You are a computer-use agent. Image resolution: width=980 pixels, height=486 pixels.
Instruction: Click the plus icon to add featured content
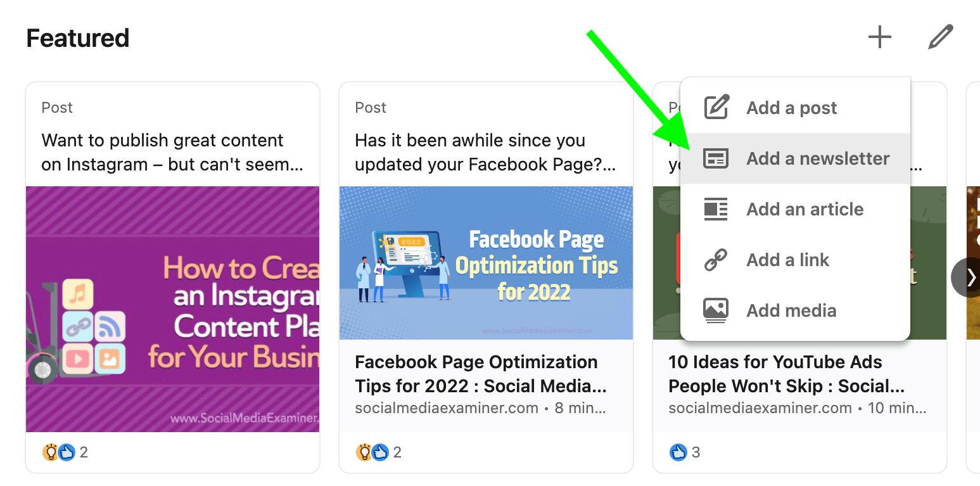click(x=879, y=38)
